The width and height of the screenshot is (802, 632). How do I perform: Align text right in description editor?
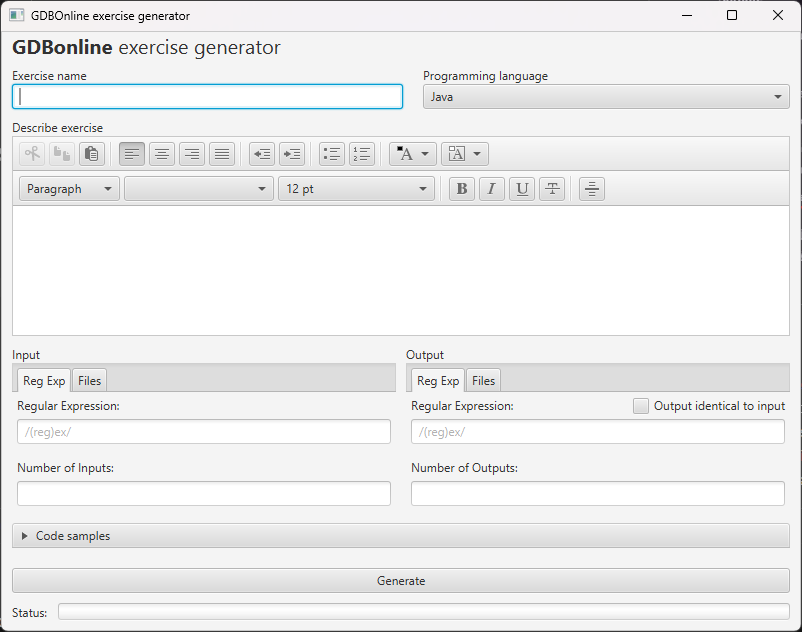point(192,154)
